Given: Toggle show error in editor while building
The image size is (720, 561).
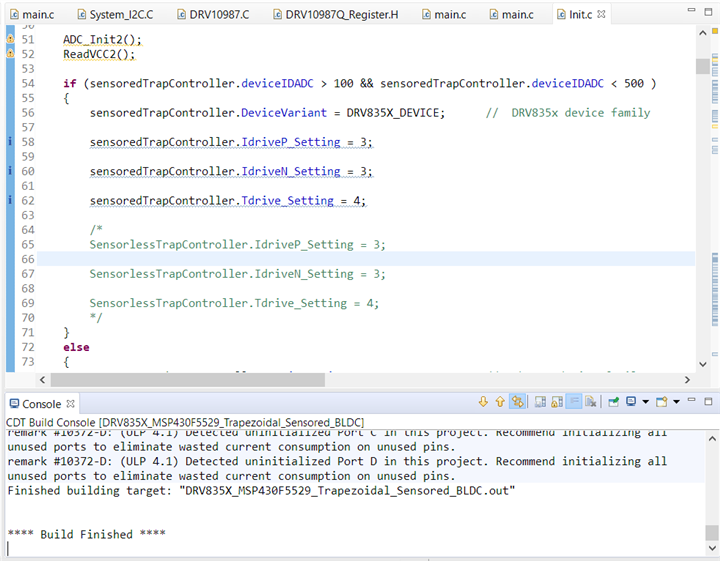Looking at the screenshot, I should 518,402.
